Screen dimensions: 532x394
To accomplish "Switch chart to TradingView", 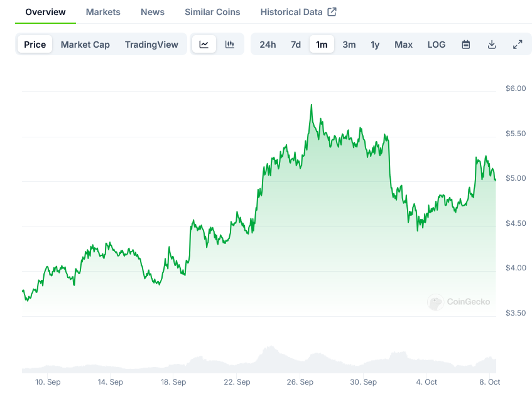I will pos(151,45).
